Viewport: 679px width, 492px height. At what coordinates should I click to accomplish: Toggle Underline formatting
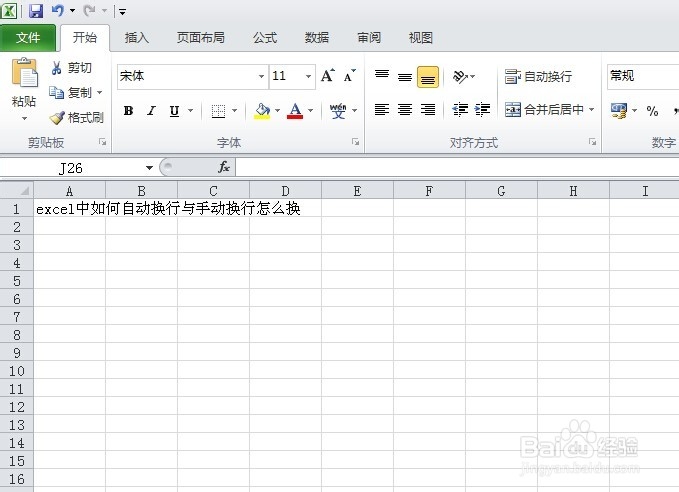click(174, 111)
